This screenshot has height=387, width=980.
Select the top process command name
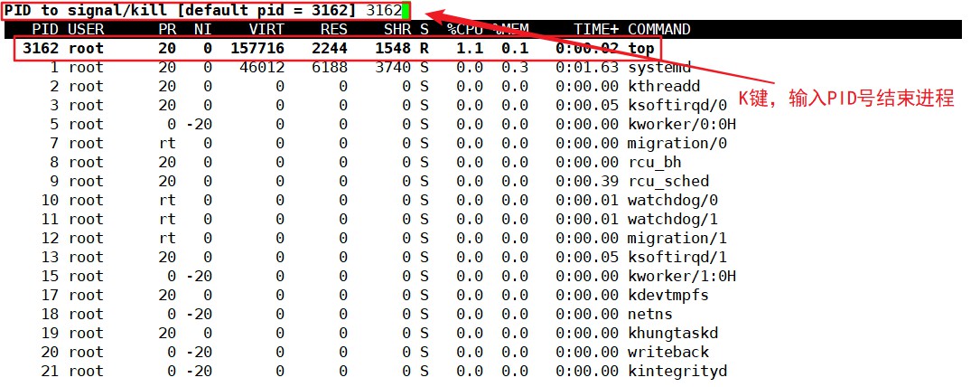point(641,48)
